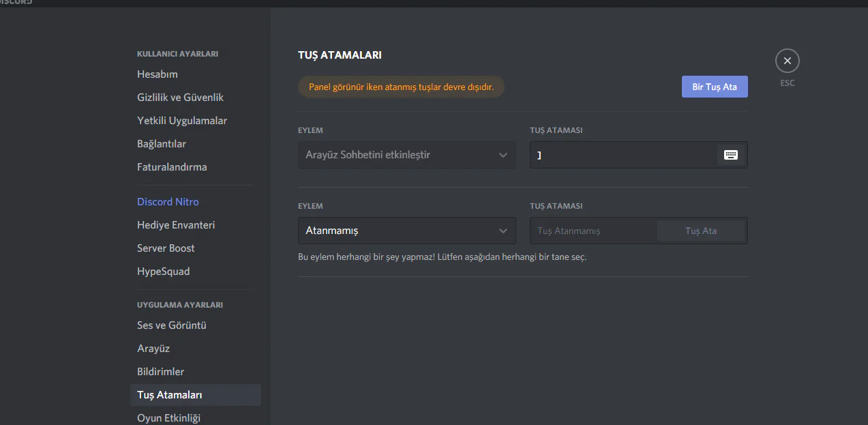Go to Gizlilik ve Güvenlik

coord(181,98)
